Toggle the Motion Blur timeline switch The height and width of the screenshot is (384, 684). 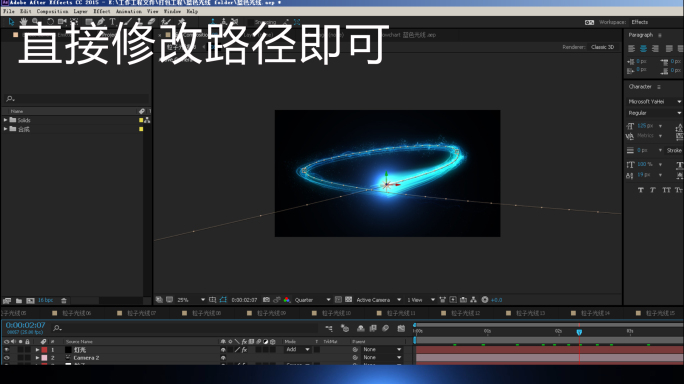pos(386,328)
